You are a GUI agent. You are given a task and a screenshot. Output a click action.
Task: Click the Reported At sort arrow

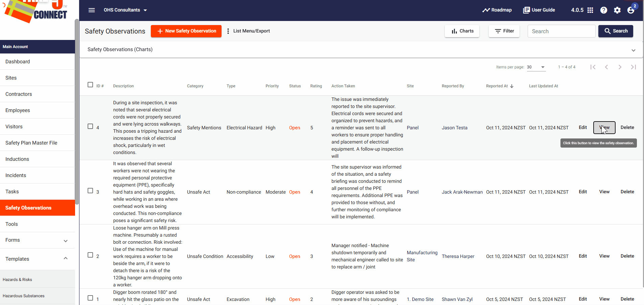(x=512, y=86)
